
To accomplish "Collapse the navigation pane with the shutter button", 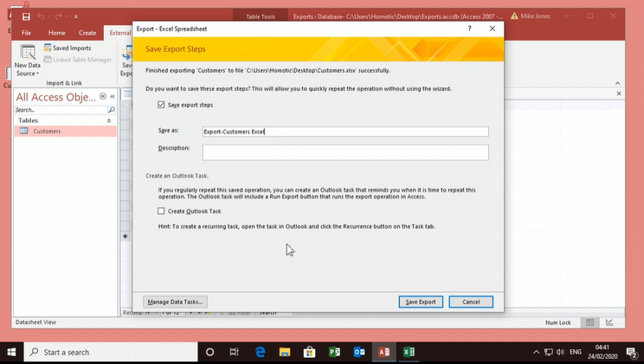I will tap(113, 97).
